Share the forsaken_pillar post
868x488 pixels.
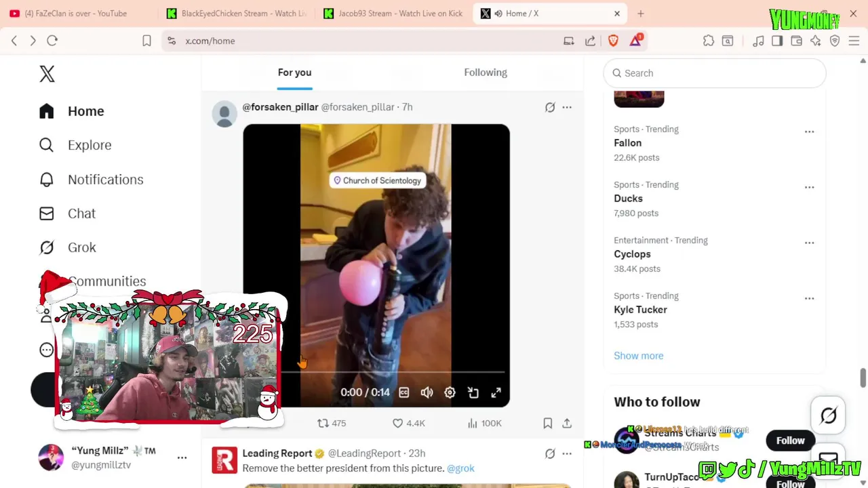click(x=567, y=423)
